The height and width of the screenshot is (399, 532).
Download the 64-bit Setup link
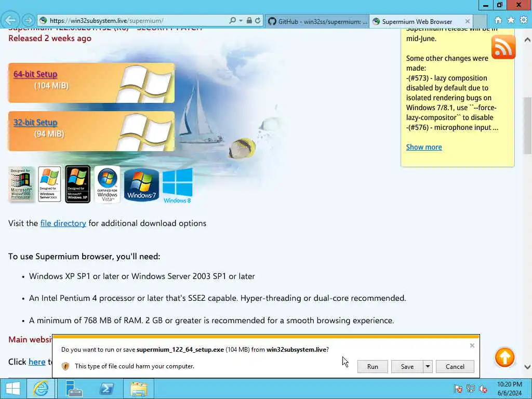click(x=35, y=74)
